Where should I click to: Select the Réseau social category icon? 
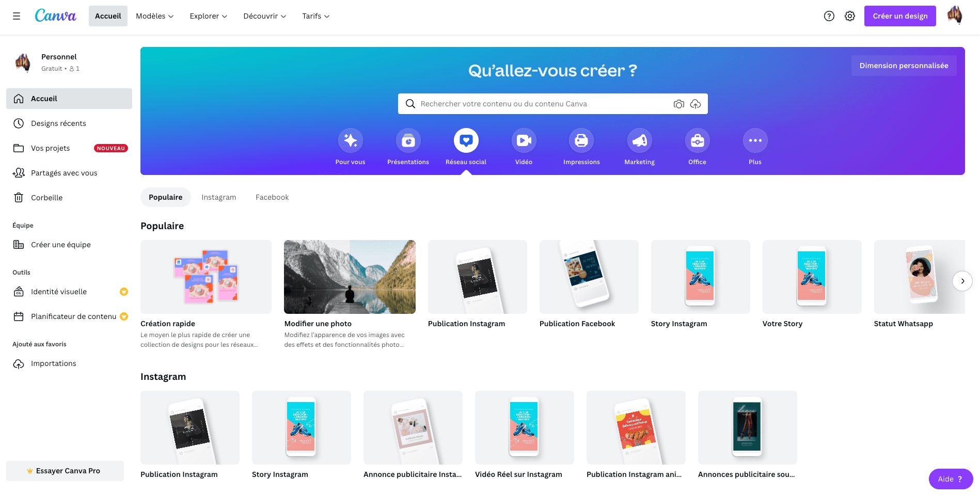click(x=466, y=140)
